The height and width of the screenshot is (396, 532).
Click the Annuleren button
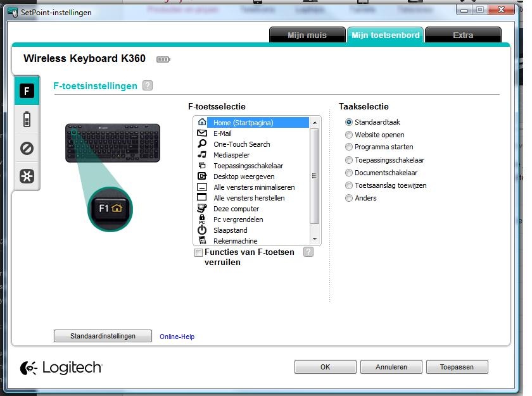(391, 367)
